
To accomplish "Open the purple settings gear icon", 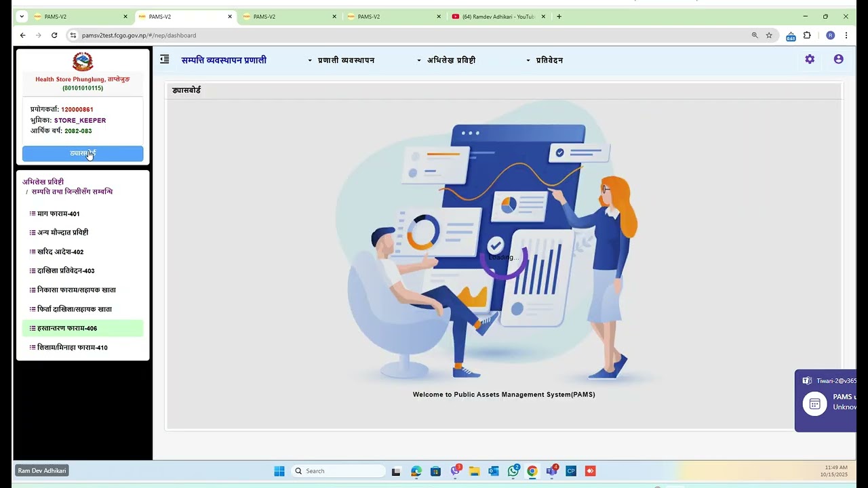I will tap(810, 59).
